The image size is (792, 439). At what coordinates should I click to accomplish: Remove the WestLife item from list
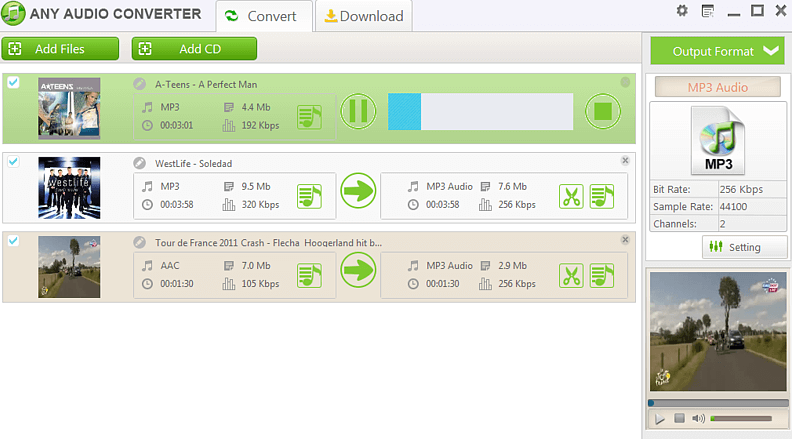pyautogui.click(x=625, y=160)
